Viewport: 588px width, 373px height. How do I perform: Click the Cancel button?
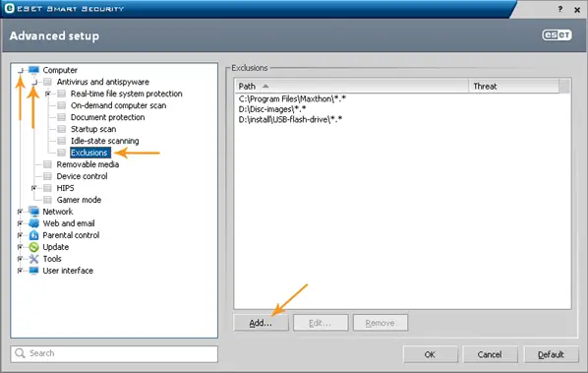pyautogui.click(x=490, y=354)
